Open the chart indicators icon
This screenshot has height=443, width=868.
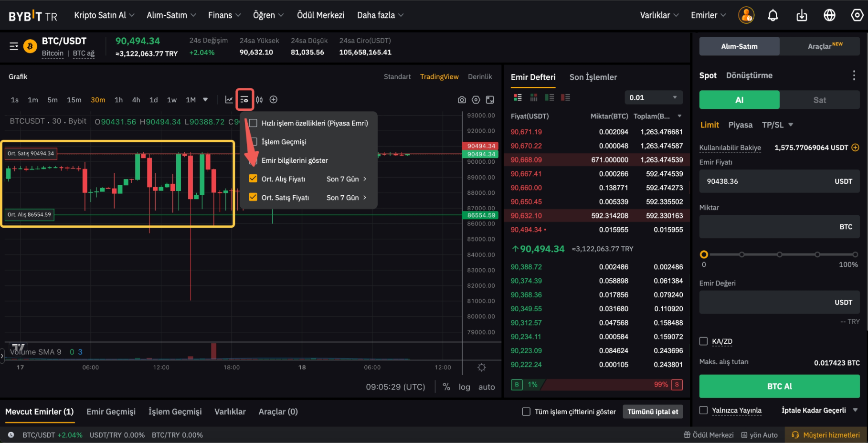[x=229, y=100]
